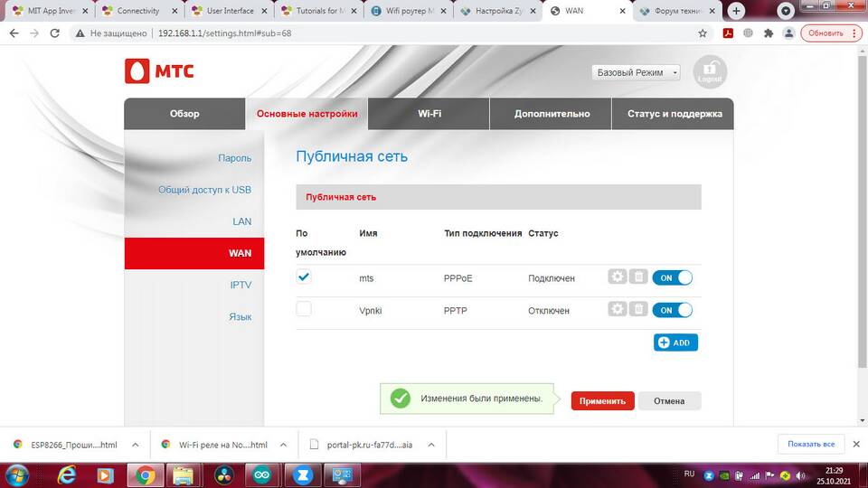The width and height of the screenshot is (868, 488).
Task: Select Язык in the sidebar
Action: (x=241, y=316)
